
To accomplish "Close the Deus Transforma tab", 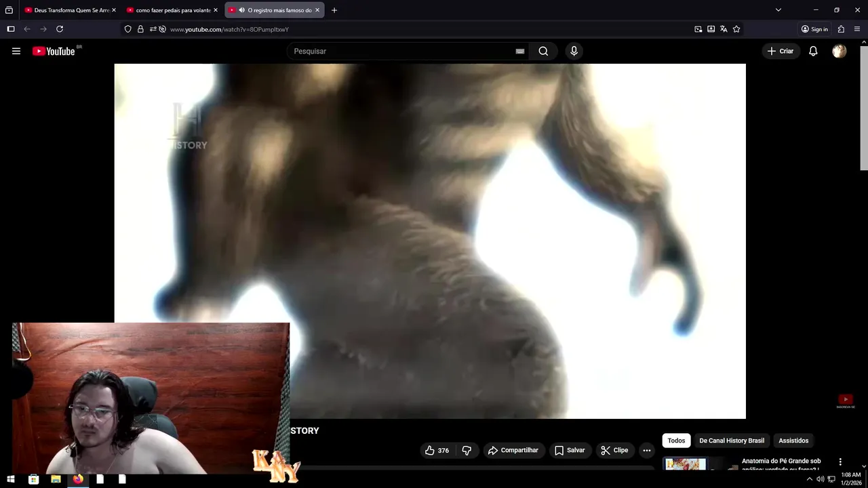I will coord(113,10).
